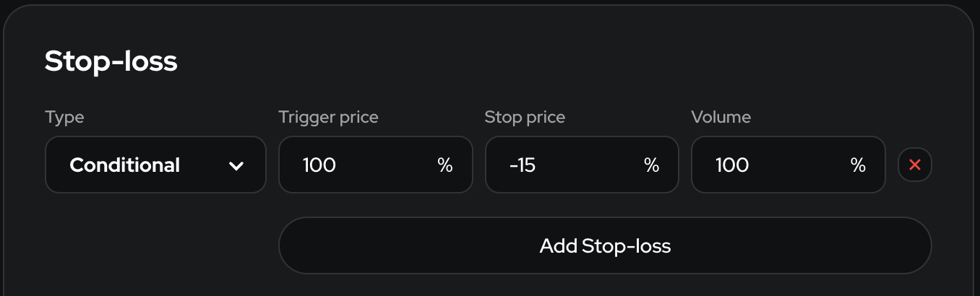Click the Volume label
The width and height of the screenshot is (980, 296).
coord(721,117)
